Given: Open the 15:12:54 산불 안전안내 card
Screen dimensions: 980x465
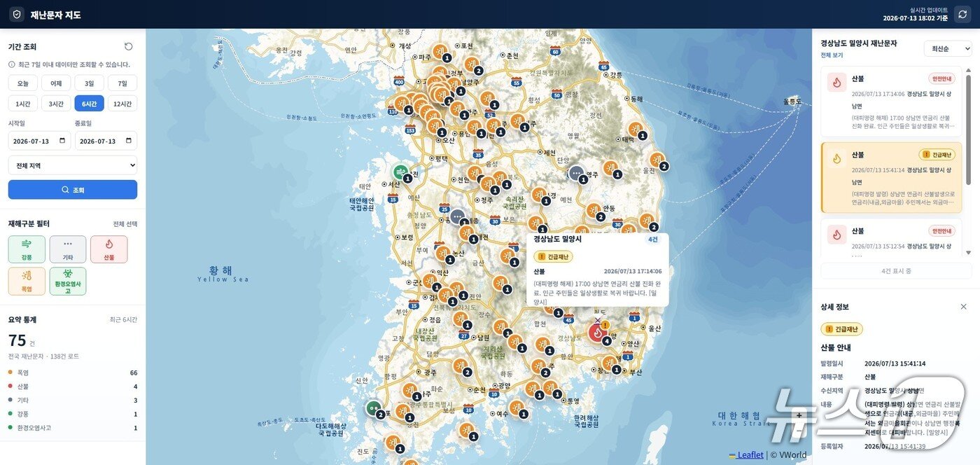Looking at the screenshot, I should [x=891, y=236].
